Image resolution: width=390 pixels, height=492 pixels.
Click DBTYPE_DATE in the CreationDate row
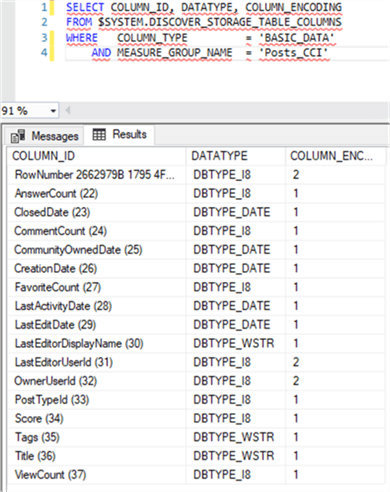[232, 268]
